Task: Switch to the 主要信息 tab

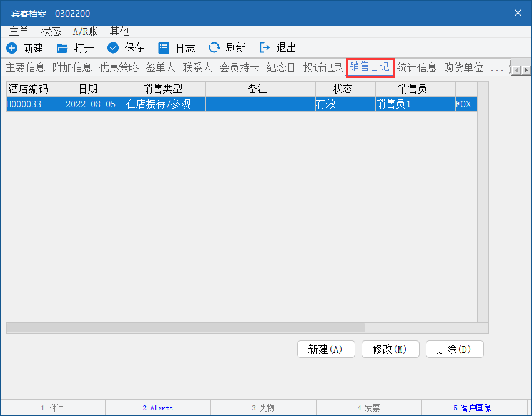Action: point(26,67)
